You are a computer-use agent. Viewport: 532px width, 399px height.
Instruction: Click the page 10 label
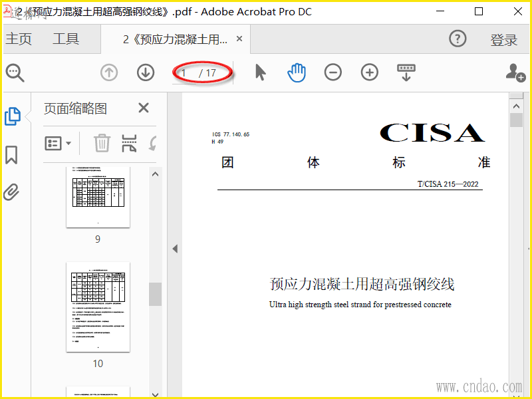click(98, 364)
